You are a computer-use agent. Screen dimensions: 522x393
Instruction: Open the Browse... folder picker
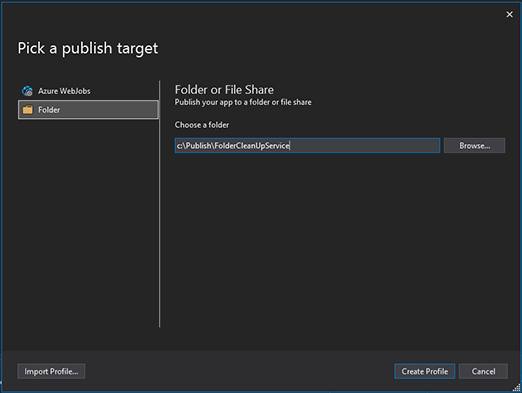[474, 146]
